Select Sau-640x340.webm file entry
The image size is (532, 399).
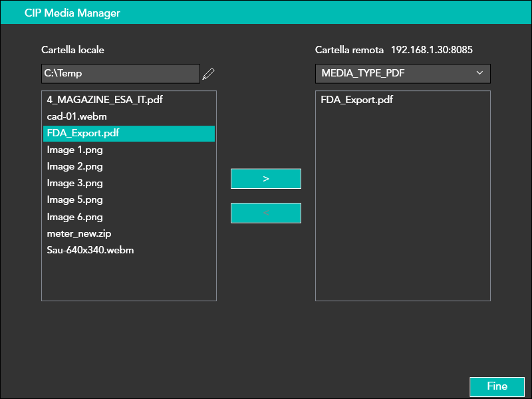[91, 250]
